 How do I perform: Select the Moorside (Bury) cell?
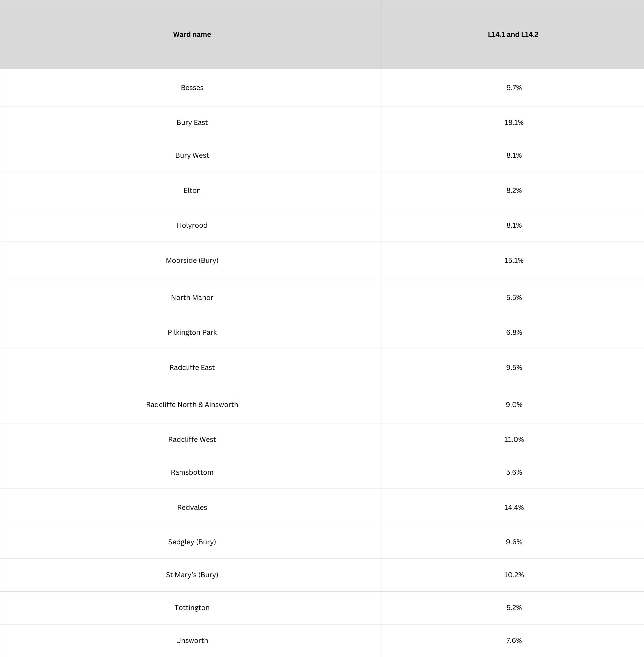click(192, 261)
